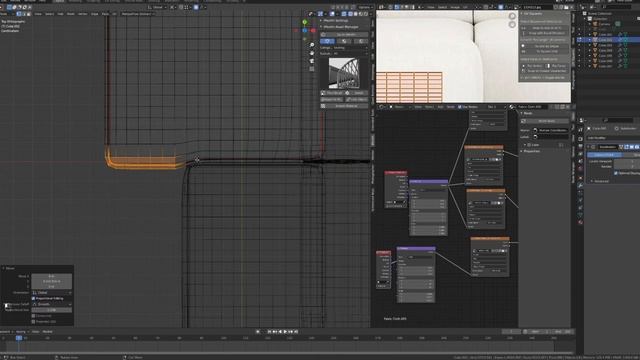Click Snap to Closest Unselected button
The width and height of the screenshot is (640, 360).
pyautogui.click(x=546, y=71)
